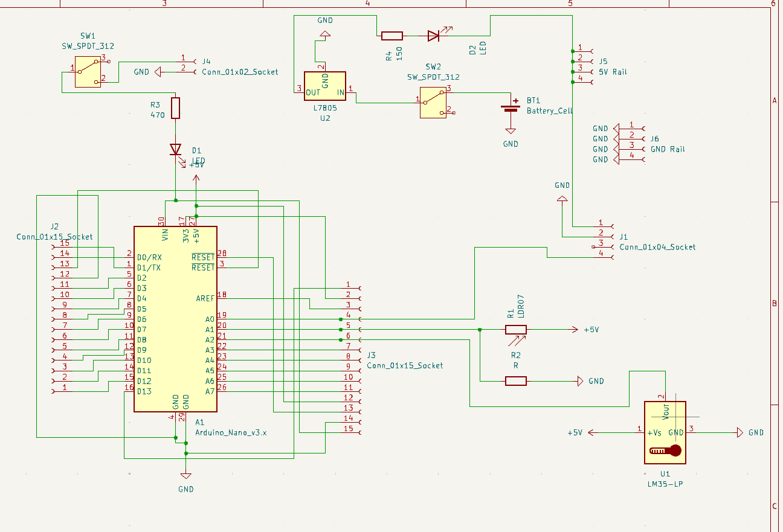Select the R3 470 resistor symbol
Image resolution: width=783 pixels, height=532 pixels.
click(x=175, y=108)
